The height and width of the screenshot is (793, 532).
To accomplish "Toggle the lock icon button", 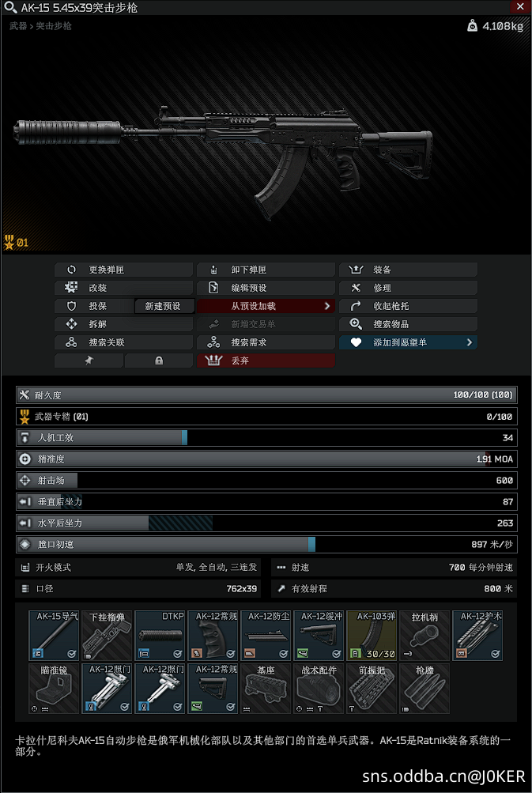I will click(159, 361).
